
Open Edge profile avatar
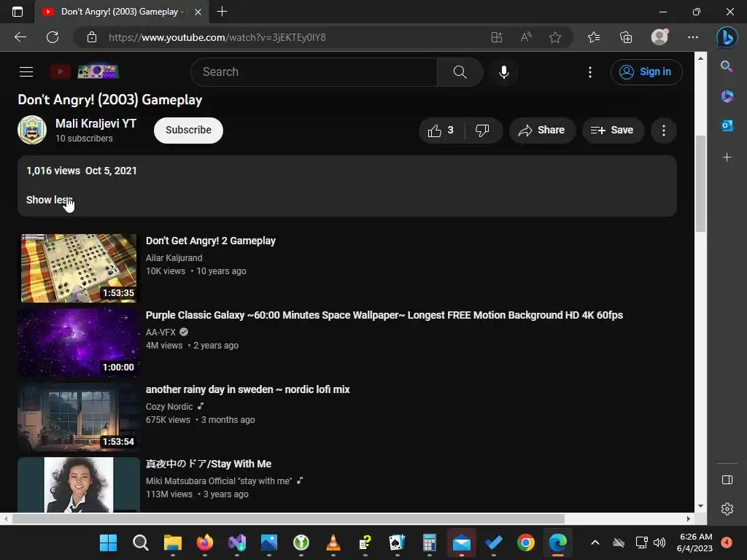659,37
